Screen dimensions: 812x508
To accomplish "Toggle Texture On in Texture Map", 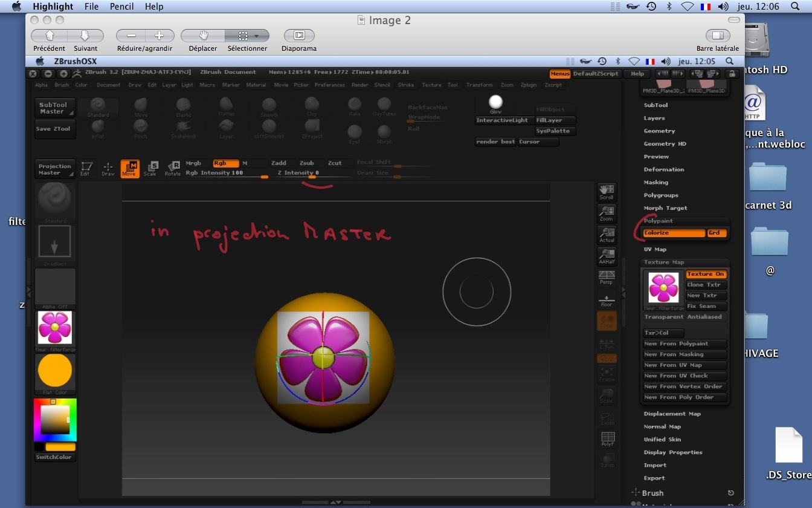I will click(706, 275).
